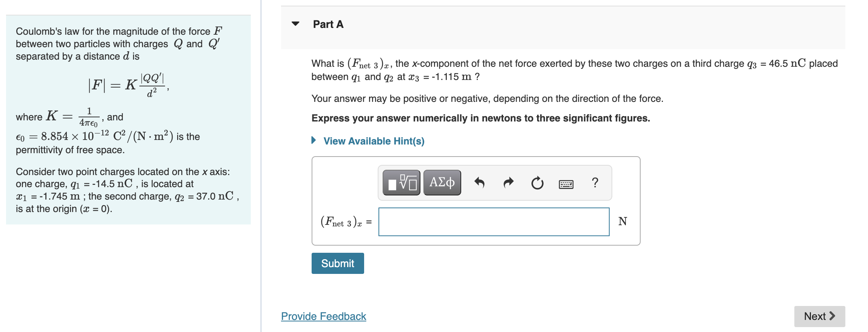
Task: Open the View Available Hint(s) menu entry
Action: coord(373,141)
